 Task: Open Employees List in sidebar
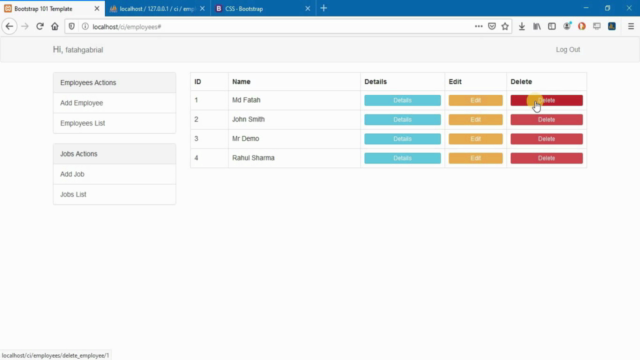click(x=114, y=123)
